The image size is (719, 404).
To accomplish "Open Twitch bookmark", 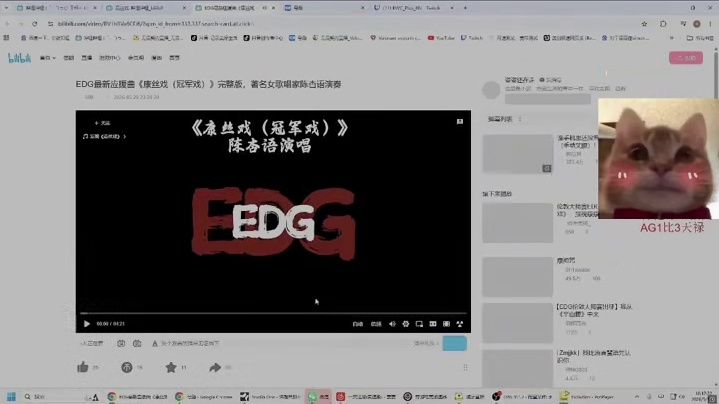I will tap(472, 38).
